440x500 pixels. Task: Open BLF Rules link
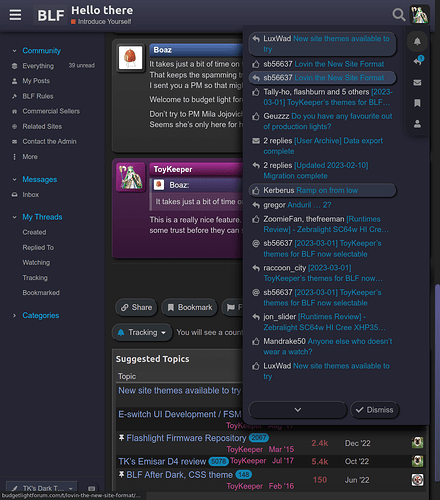38,96
